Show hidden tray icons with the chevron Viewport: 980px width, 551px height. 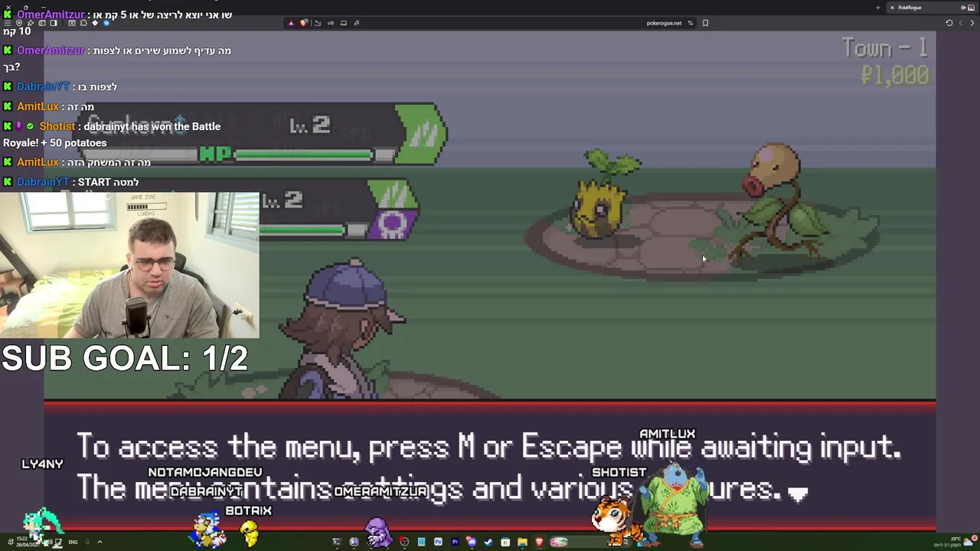[x=99, y=542]
